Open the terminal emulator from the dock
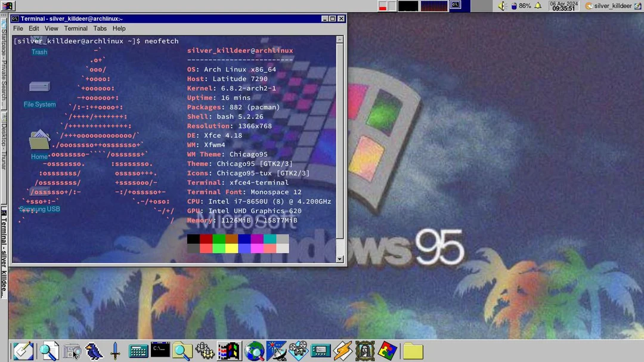Viewport: 644px width, 362px height. [160, 350]
